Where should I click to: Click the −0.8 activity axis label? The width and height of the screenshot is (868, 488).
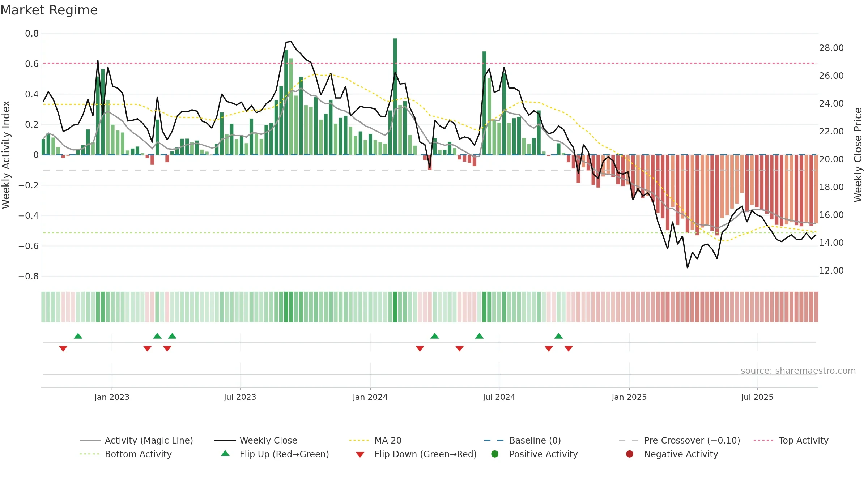[x=29, y=277]
